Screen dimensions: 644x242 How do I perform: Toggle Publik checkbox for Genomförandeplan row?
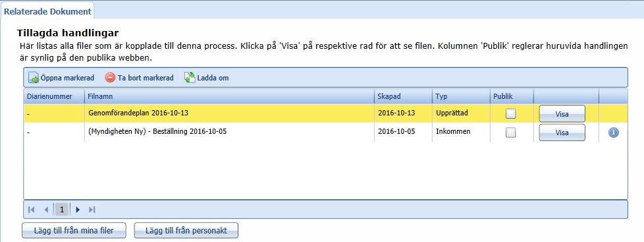click(x=510, y=114)
